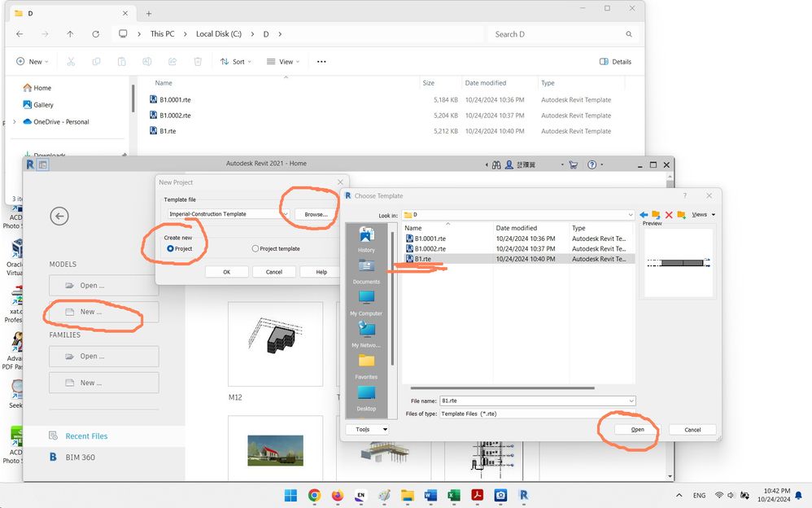This screenshot has width=812, height=508.
Task: Click the horizontal scrollbar in Choose Template
Action: pos(502,388)
